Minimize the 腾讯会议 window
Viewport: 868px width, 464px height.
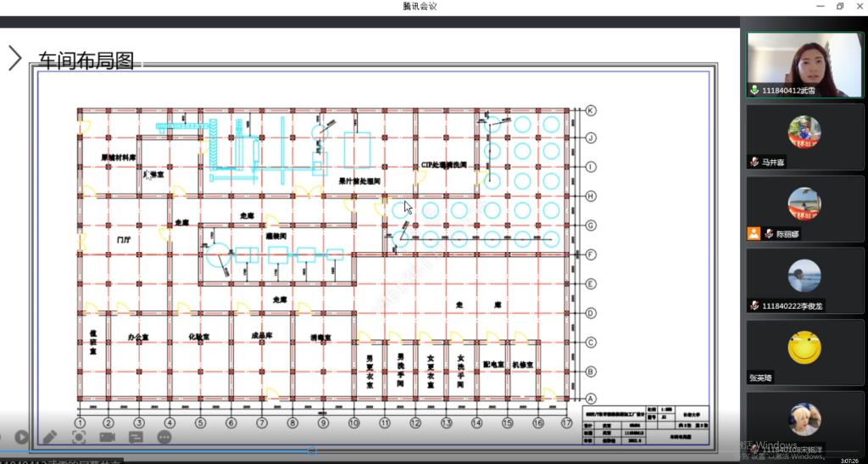[821, 6]
